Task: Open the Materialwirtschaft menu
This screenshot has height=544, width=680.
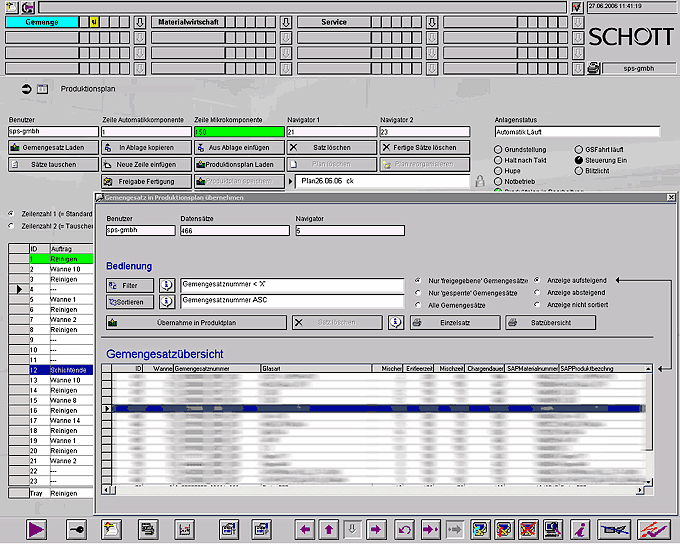Action: coord(187,22)
